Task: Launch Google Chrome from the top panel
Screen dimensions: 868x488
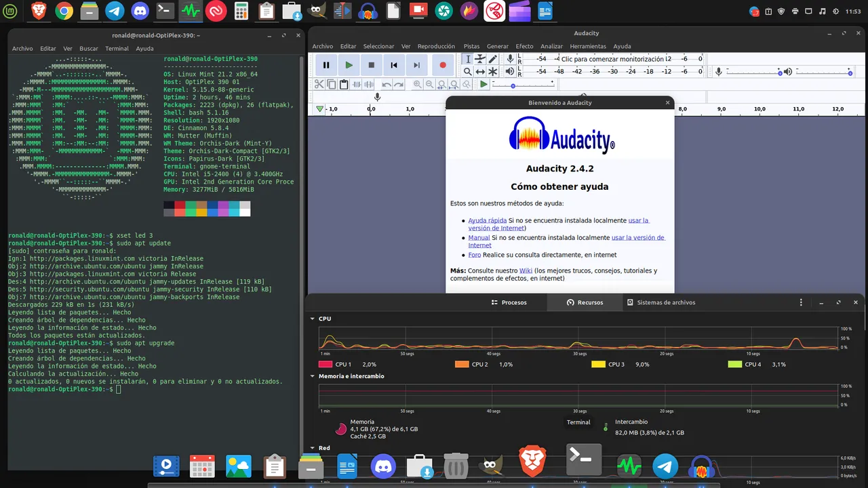Action: coord(64,11)
